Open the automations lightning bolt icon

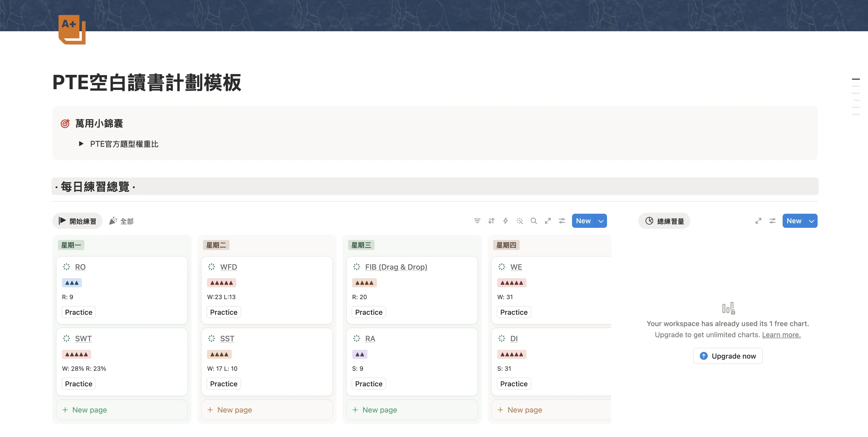pos(506,221)
